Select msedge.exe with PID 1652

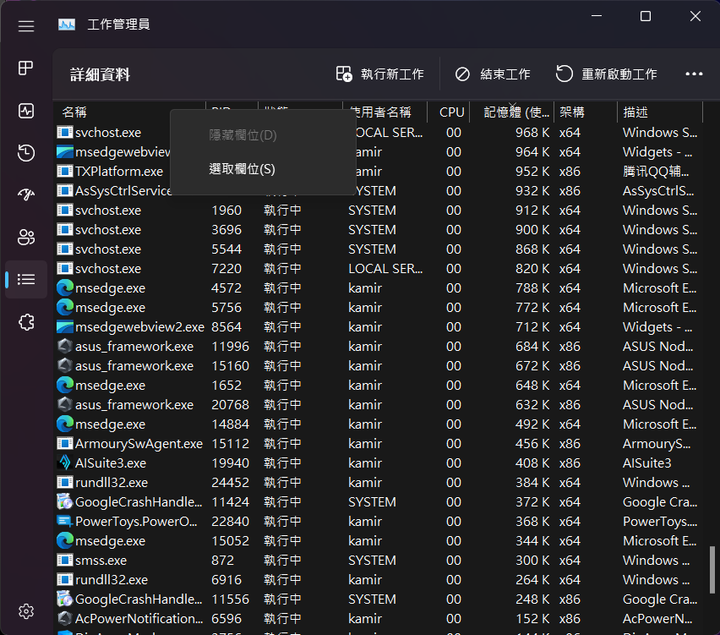(377, 385)
